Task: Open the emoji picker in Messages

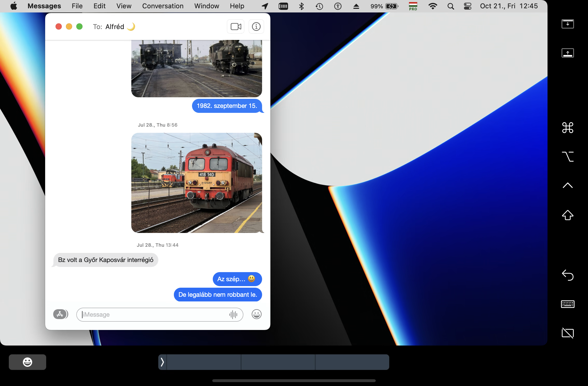Action: point(256,314)
